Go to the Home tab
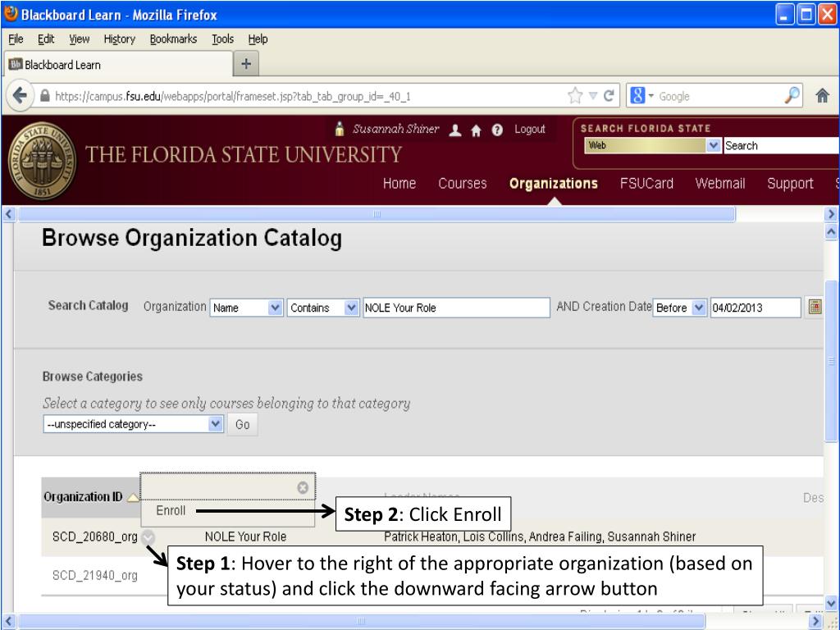Image resolution: width=840 pixels, height=630 pixels. point(399,184)
